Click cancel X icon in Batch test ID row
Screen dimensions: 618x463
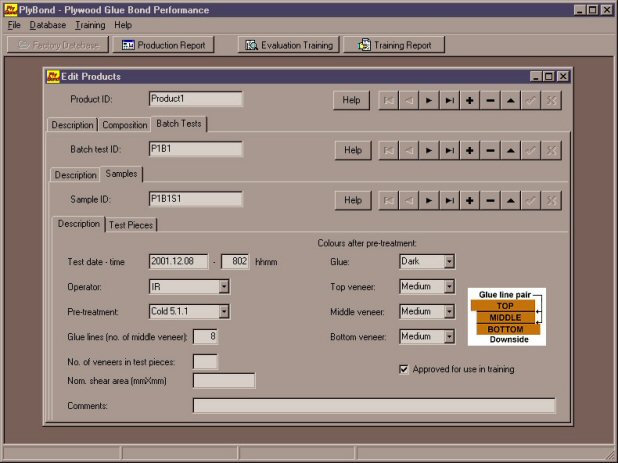click(551, 150)
